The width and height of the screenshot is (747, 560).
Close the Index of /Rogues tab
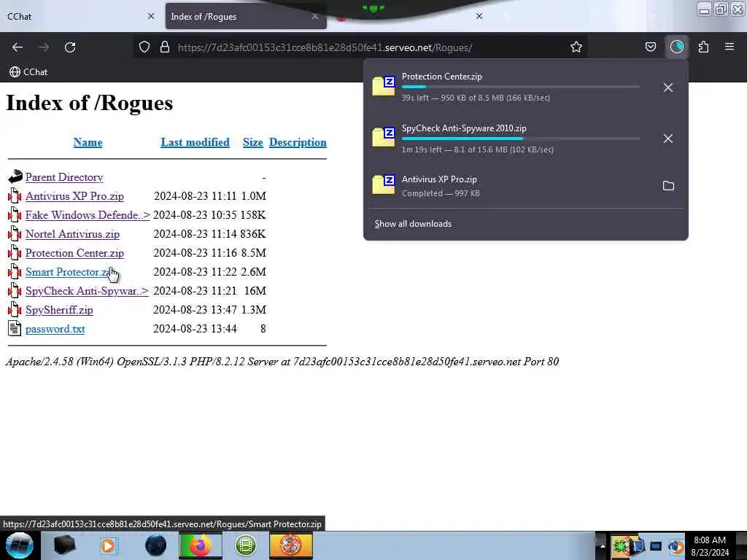point(315,16)
